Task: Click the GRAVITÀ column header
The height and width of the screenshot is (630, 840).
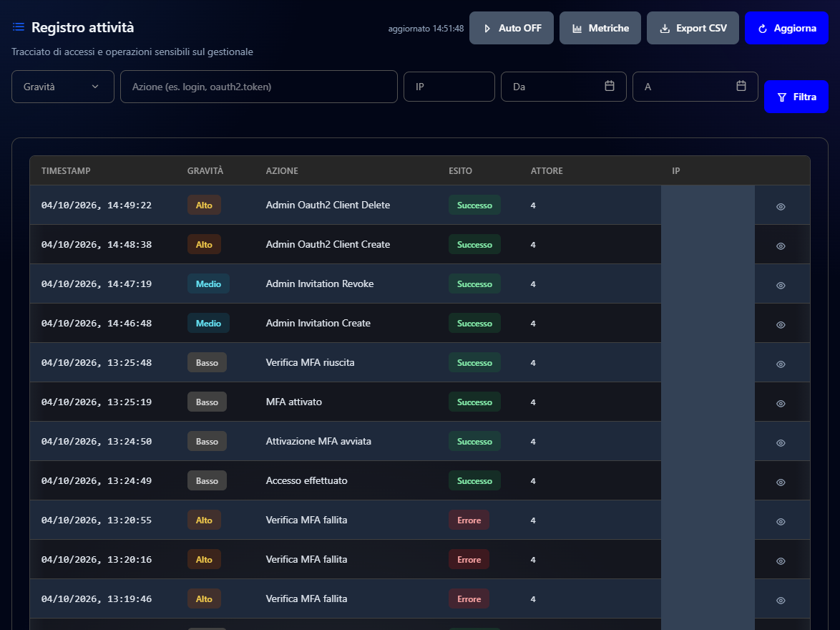Action: 205,170
